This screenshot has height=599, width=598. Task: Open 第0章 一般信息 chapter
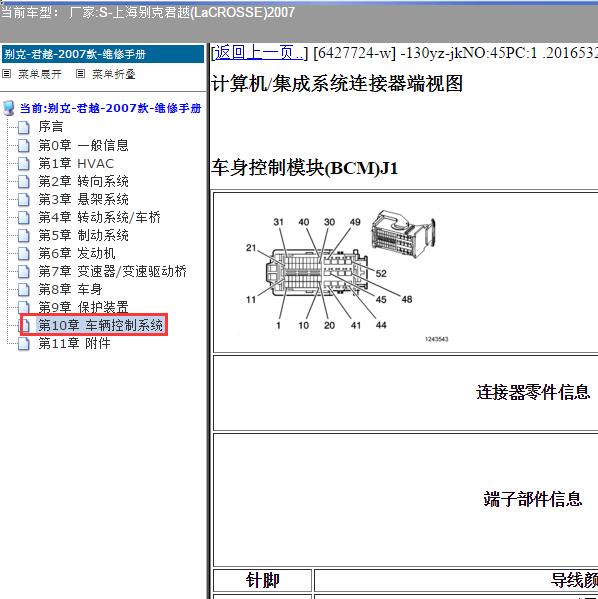click(x=83, y=145)
